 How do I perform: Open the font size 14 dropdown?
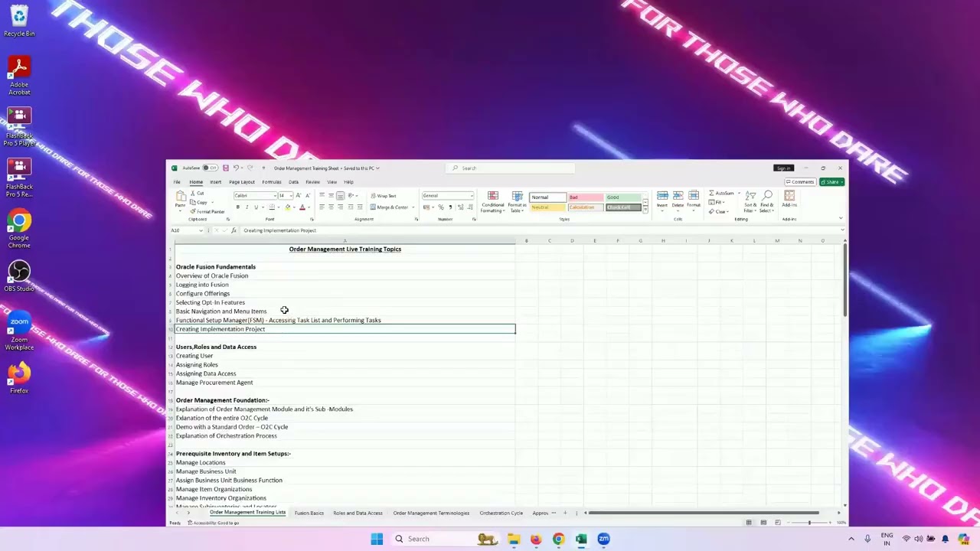(x=290, y=196)
